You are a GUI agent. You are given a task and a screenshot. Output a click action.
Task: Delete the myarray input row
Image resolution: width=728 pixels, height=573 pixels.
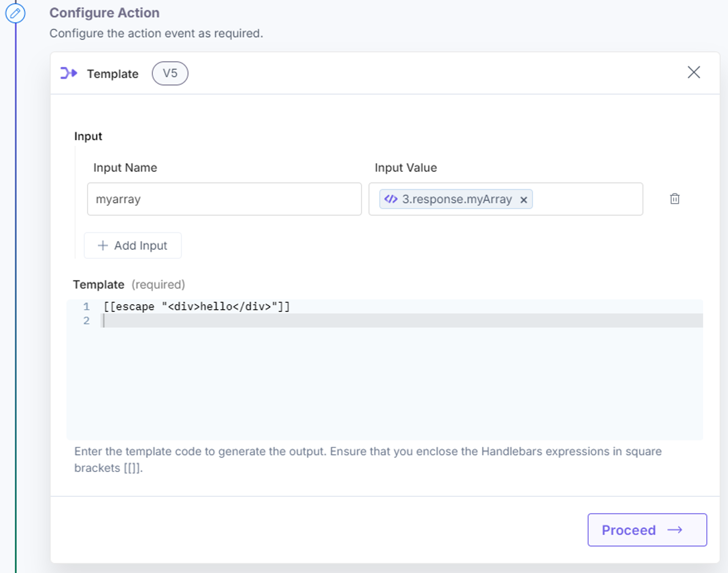pos(675,199)
